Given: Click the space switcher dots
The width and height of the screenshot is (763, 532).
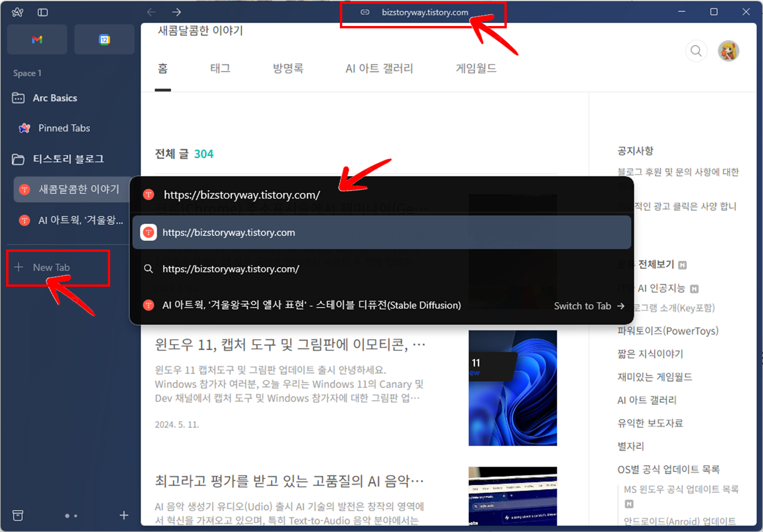Looking at the screenshot, I should tap(71, 516).
